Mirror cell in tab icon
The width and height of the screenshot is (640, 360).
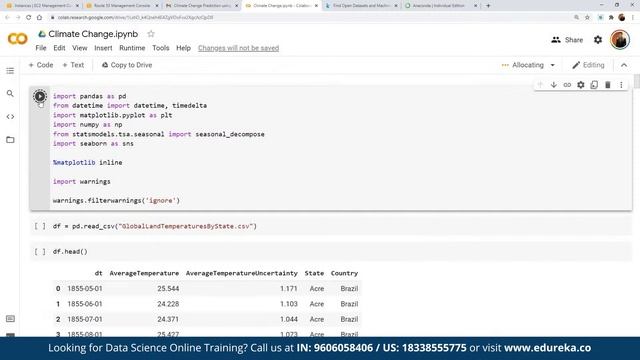[x=594, y=85]
